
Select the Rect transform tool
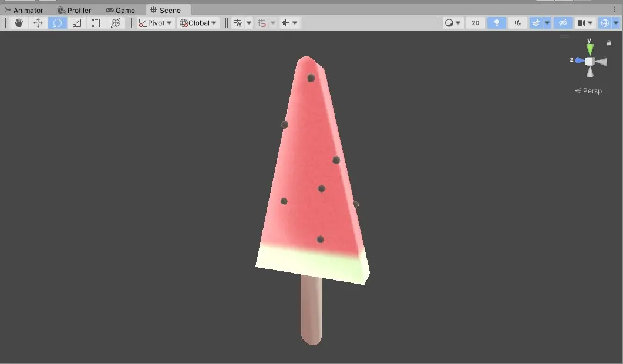(x=96, y=22)
